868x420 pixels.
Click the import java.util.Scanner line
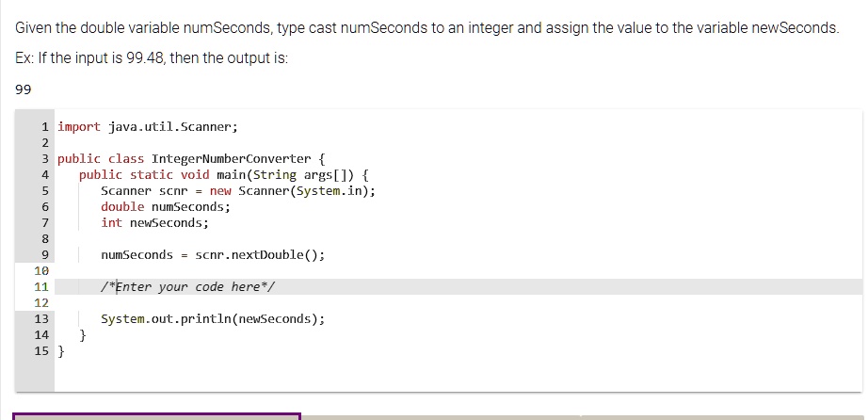148,127
